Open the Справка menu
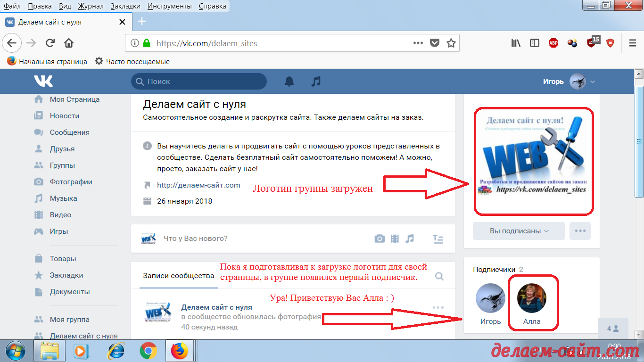Image resolution: width=644 pixels, height=362 pixels. (x=212, y=6)
